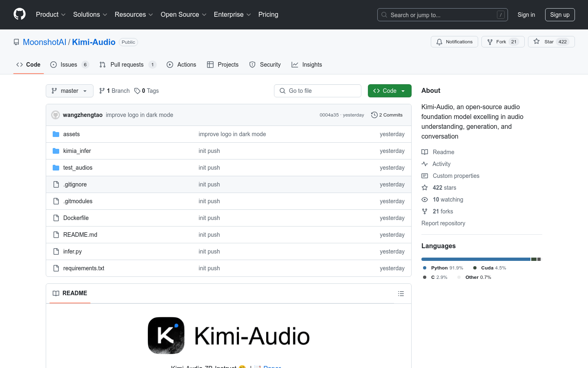
Task: Expand the Solutions menu
Action: 90,14
